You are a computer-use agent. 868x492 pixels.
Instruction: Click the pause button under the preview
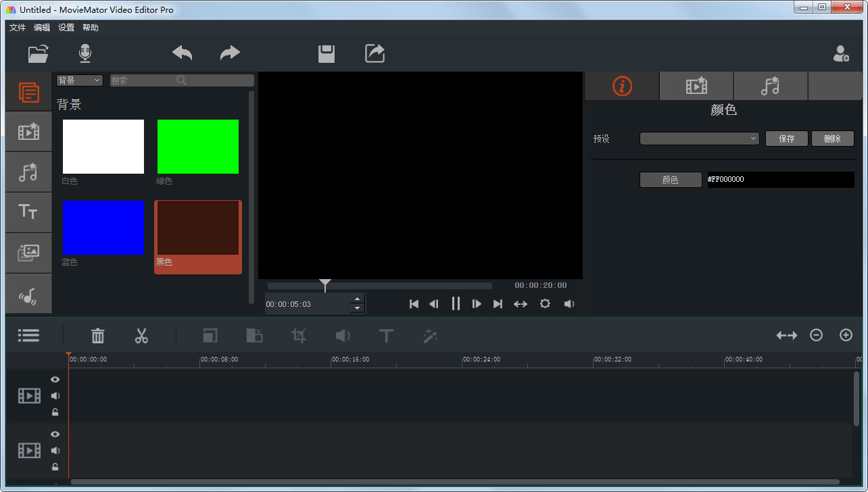pos(456,303)
